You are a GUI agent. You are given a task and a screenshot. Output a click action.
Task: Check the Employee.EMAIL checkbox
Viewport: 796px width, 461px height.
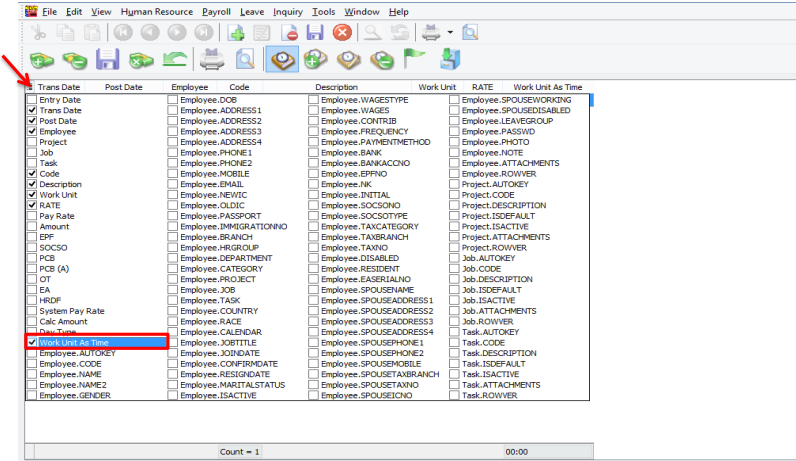tap(173, 184)
